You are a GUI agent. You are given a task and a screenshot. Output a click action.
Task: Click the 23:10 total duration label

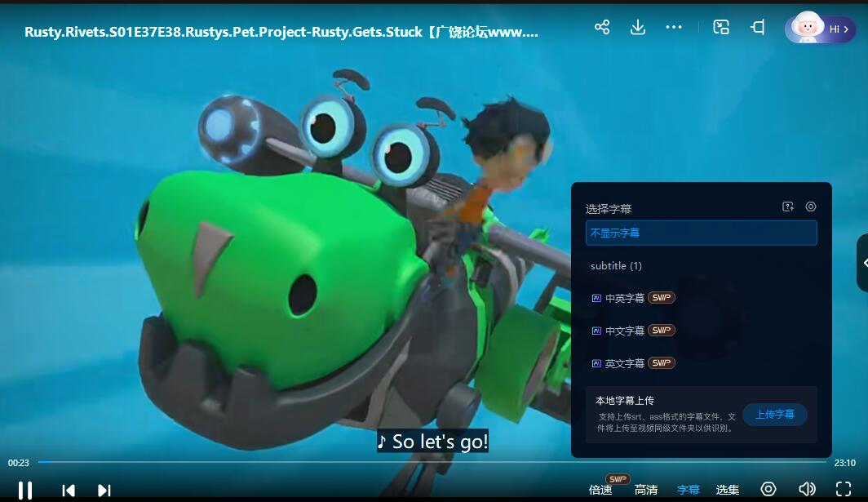[x=845, y=463]
